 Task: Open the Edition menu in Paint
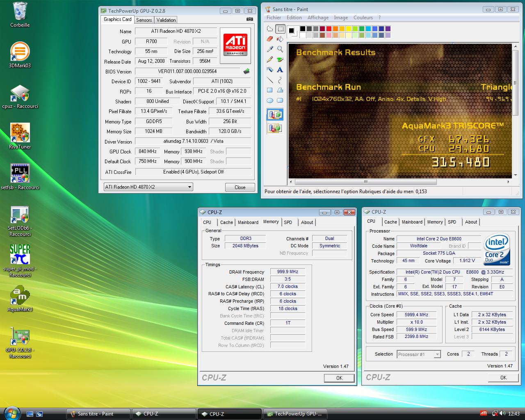click(294, 18)
